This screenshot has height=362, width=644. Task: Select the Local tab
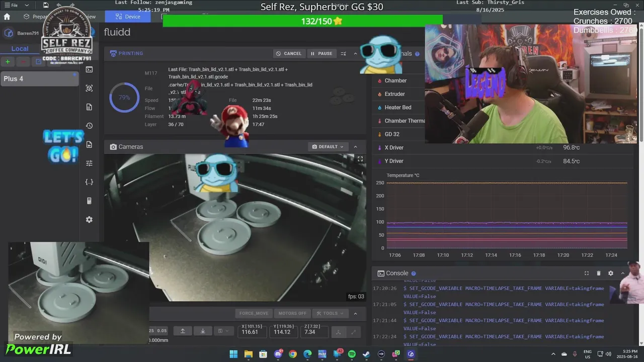coord(20,49)
